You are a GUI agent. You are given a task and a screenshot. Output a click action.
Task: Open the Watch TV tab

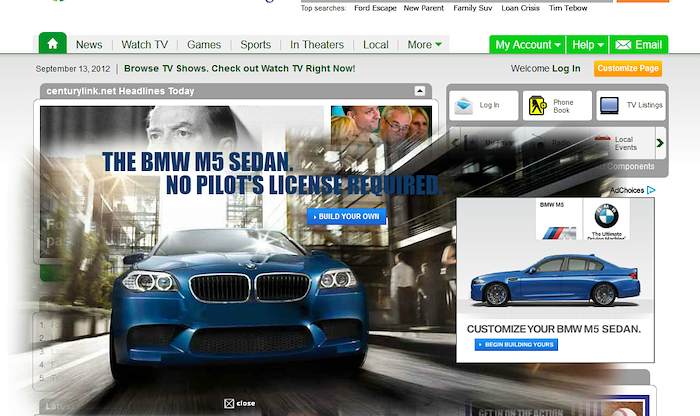145,45
